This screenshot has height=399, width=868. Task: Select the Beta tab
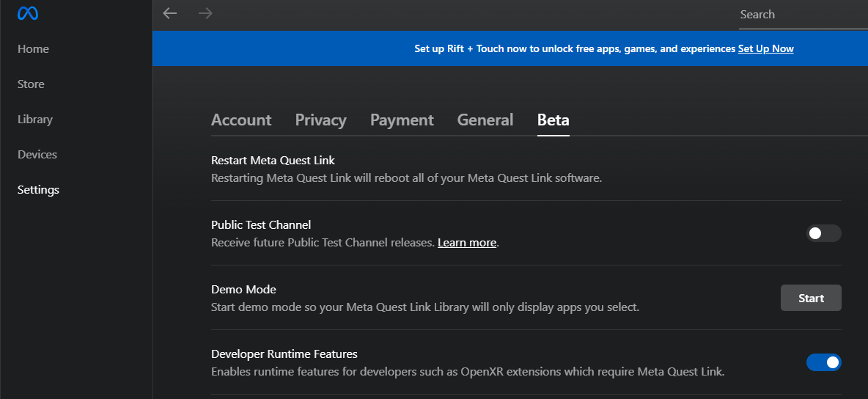(x=553, y=120)
